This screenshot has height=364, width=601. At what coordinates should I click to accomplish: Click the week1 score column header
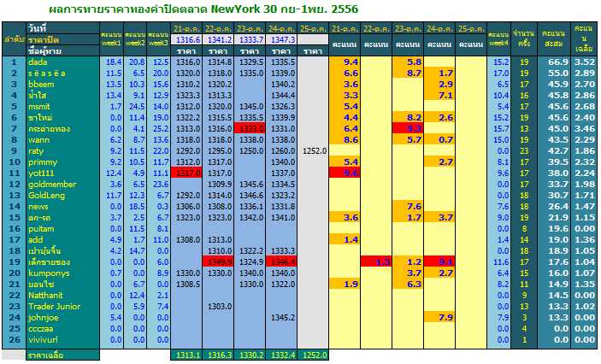click(x=111, y=39)
